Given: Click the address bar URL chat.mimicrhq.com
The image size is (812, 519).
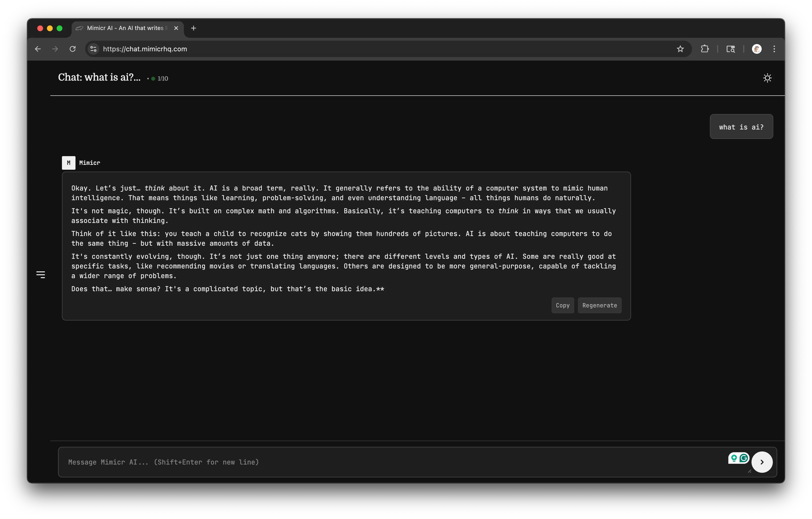Looking at the screenshot, I should (145, 49).
